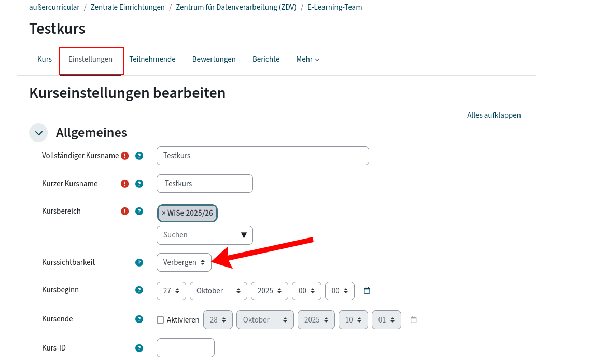Screen dimensions: 590x364
Task: Open the Bewertungen tab
Action: [x=214, y=59]
